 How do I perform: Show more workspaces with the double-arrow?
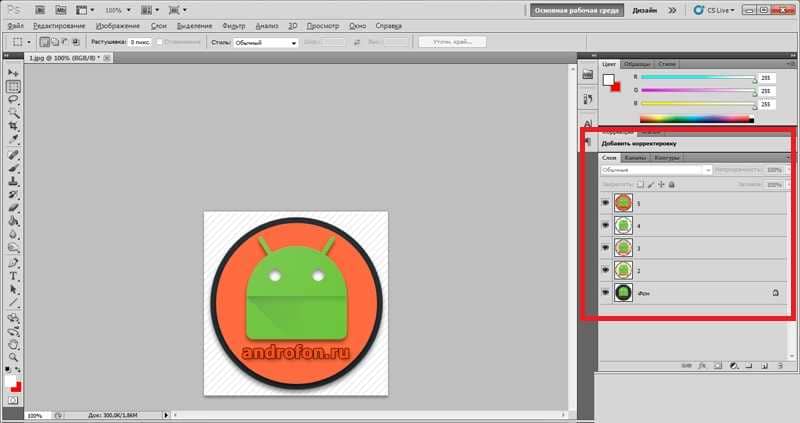(672, 10)
